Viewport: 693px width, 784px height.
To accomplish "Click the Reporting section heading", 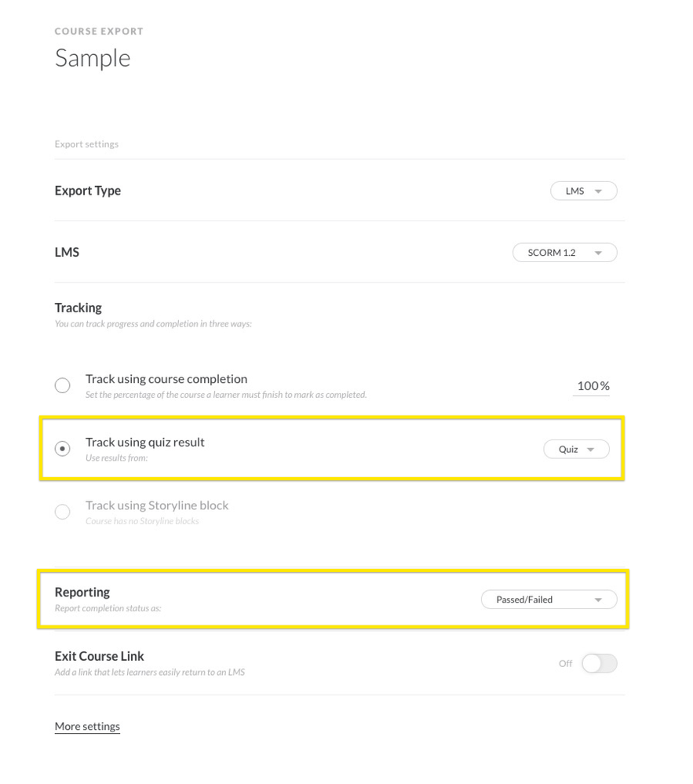I will tap(82, 593).
